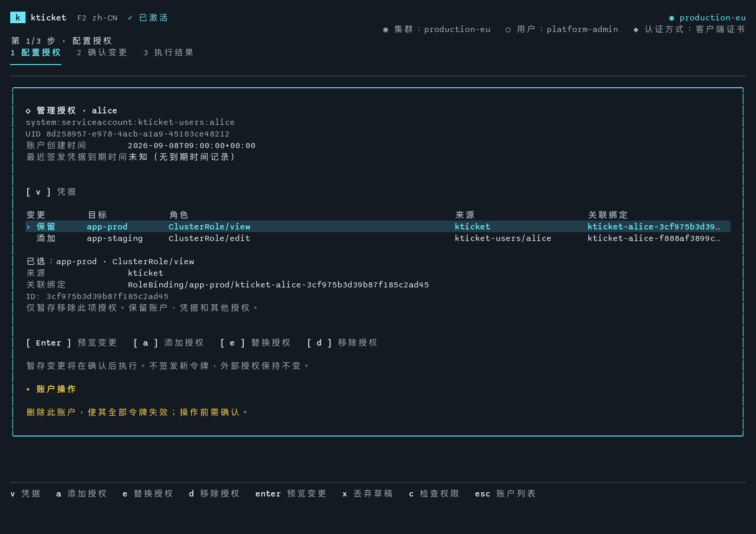The height and width of the screenshot is (534, 756).
Task: Click footer shortcut a 添加授权
Action: pos(82,494)
